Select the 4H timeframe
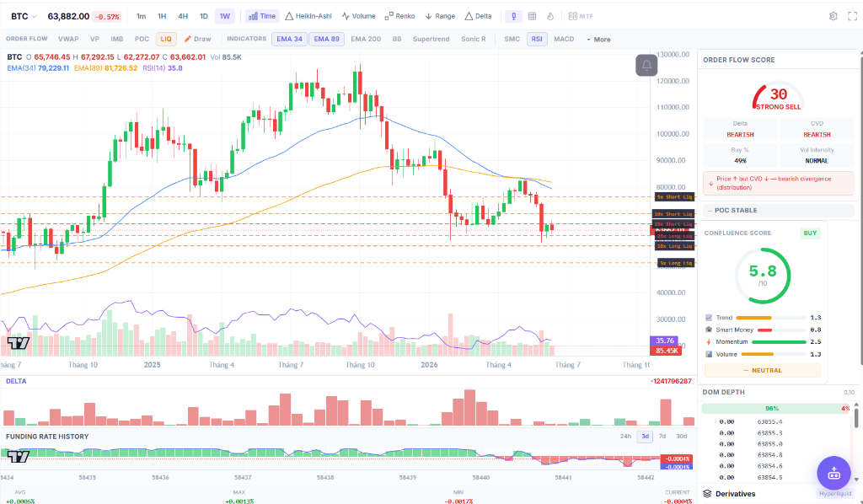 click(183, 17)
